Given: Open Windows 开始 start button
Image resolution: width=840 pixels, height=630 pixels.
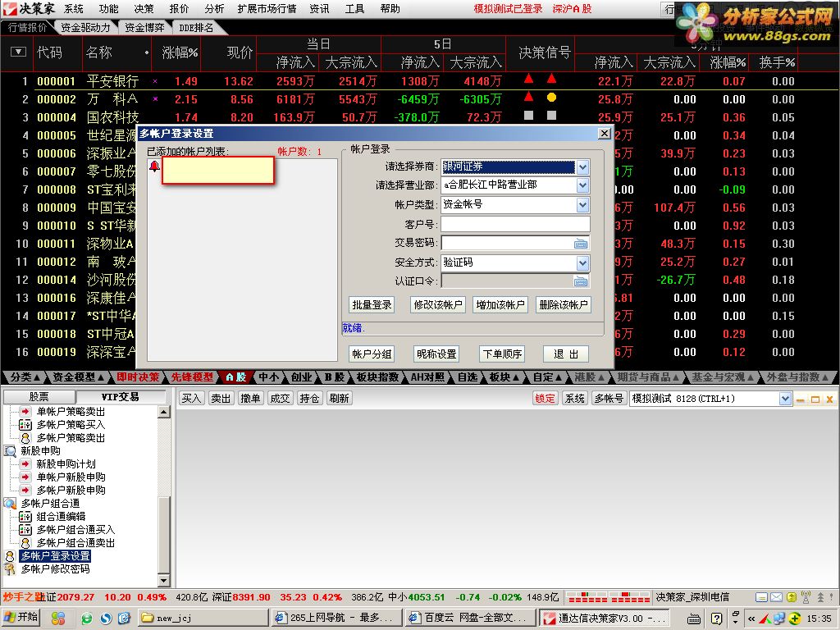Looking at the screenshot, I should coord(21,618).
